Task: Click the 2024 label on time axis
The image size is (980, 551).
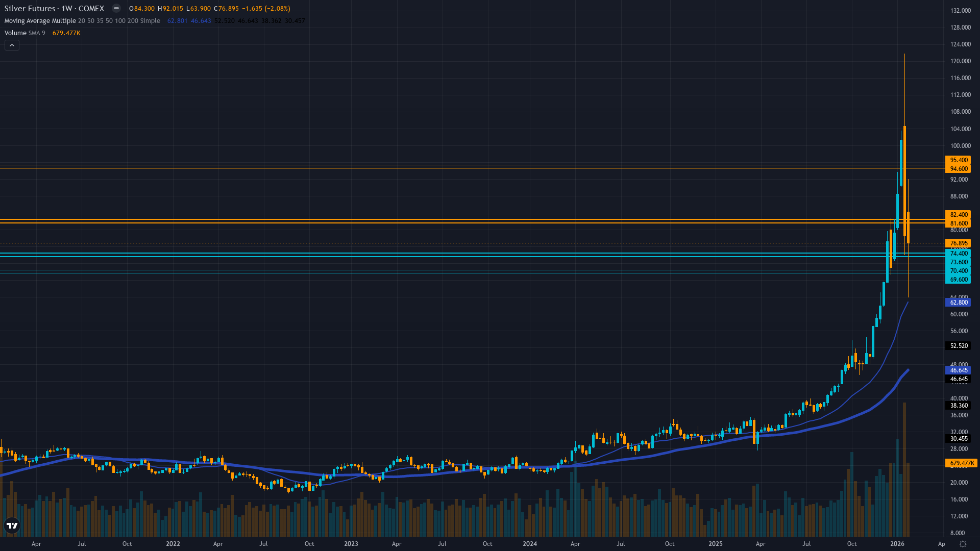Action: (530, 544)
